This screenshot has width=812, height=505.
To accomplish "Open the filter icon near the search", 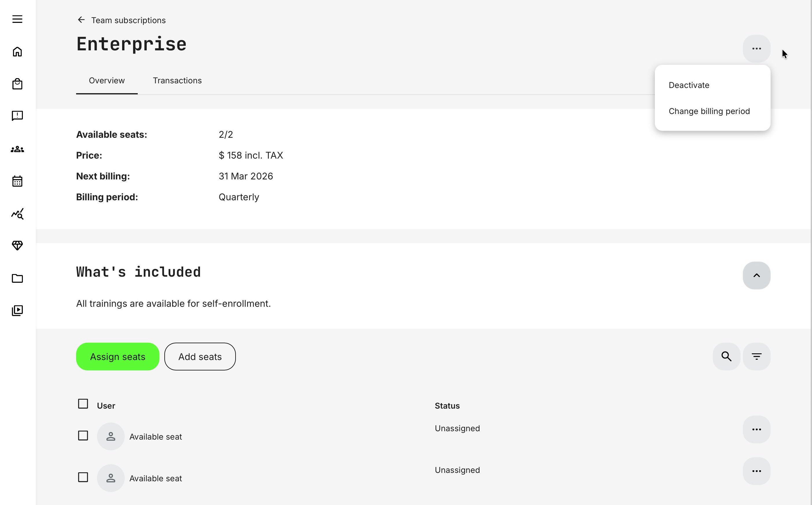I will (756, 356).
